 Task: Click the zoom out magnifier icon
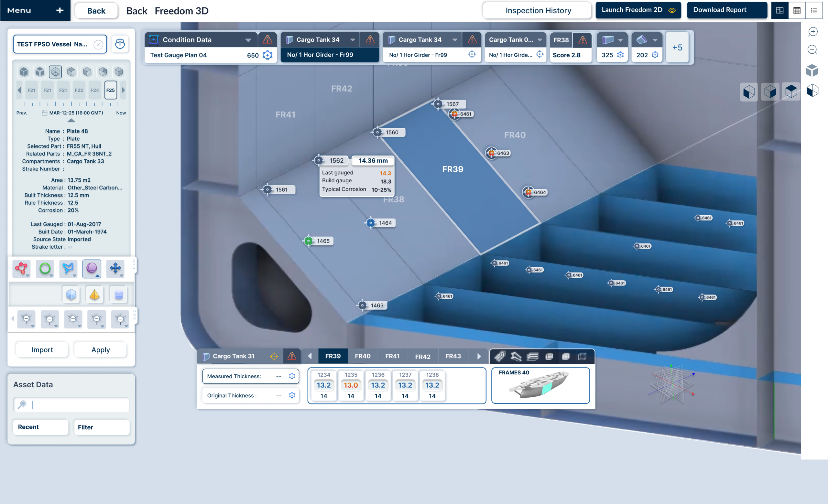(812, 50)
